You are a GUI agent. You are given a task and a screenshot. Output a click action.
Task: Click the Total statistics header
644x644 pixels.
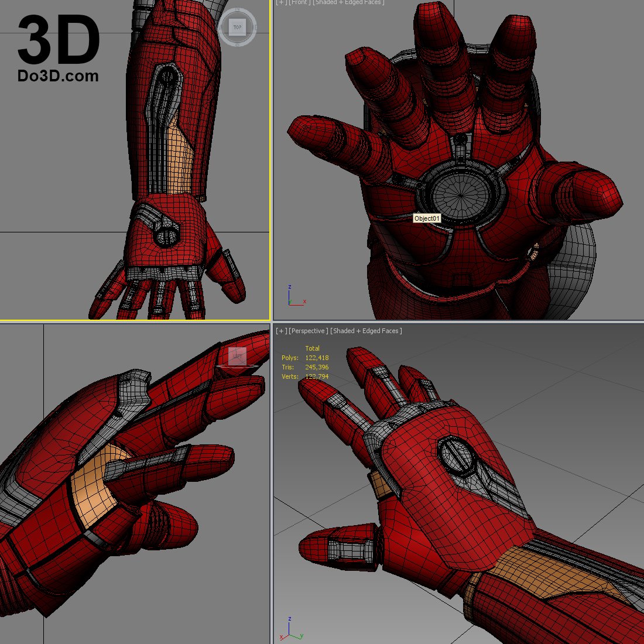point(312,348)
